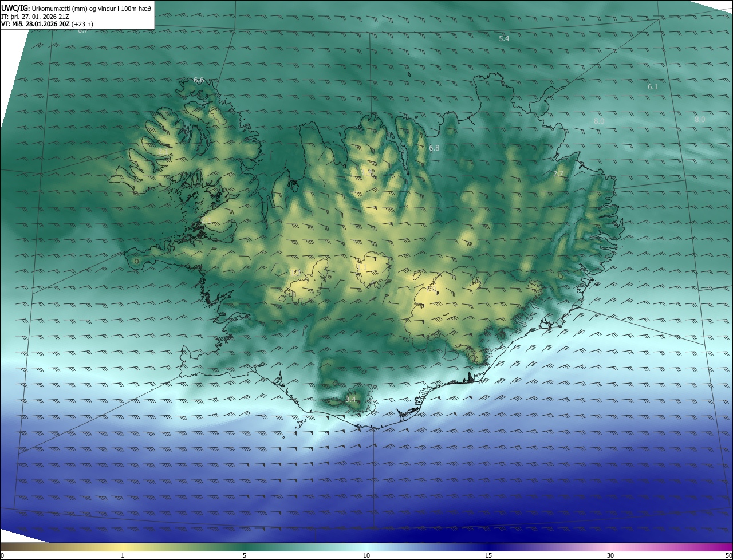Click the colorbar tick labeled 30
This screenshot has height=560, width=733.
tap(610, 555)
